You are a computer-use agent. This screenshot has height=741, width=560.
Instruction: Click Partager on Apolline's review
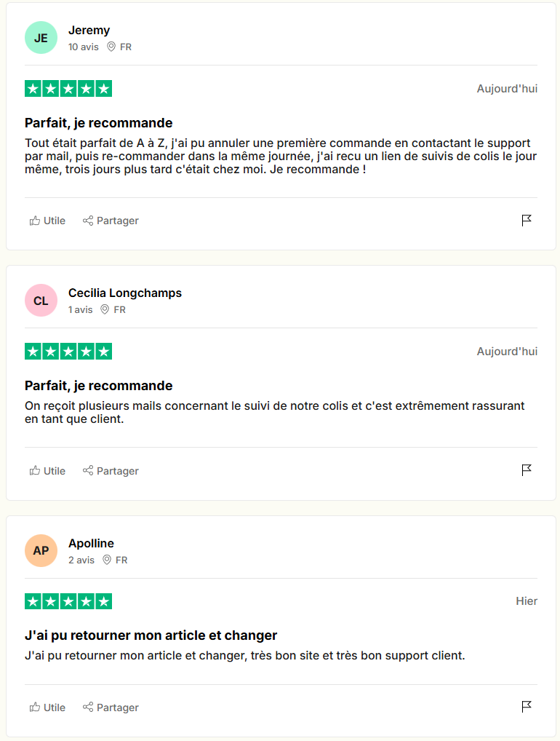click(x=111, y=708)
